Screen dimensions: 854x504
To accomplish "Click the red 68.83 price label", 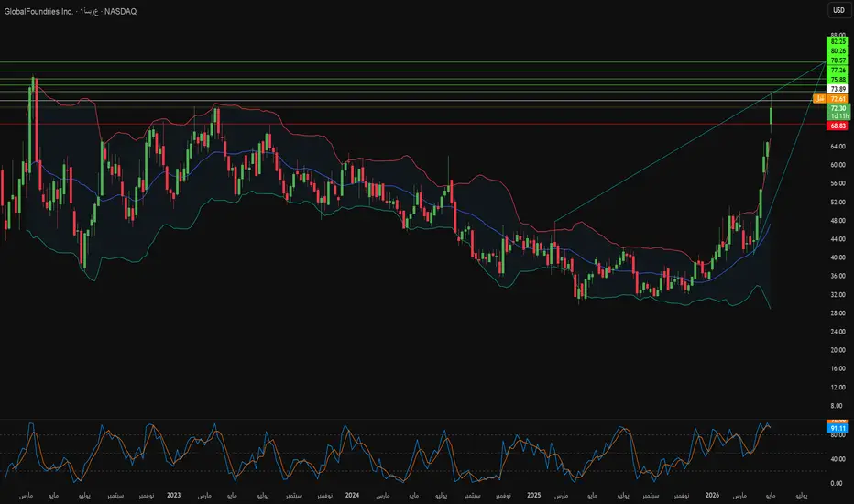I will tap(838, 126).
